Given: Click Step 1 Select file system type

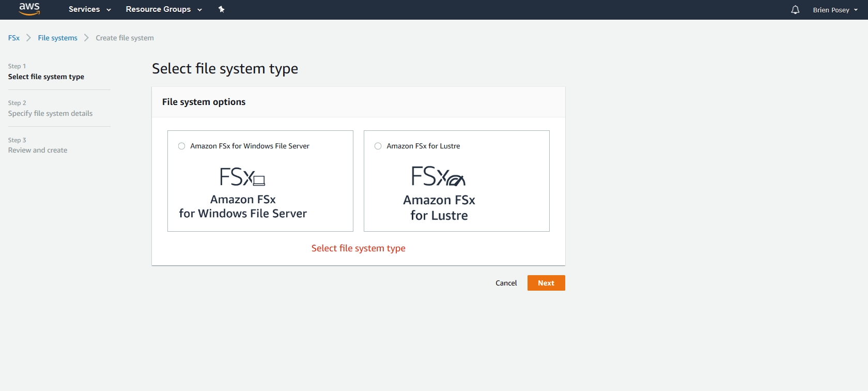Looking at the screenshot, I should point(46,72).
